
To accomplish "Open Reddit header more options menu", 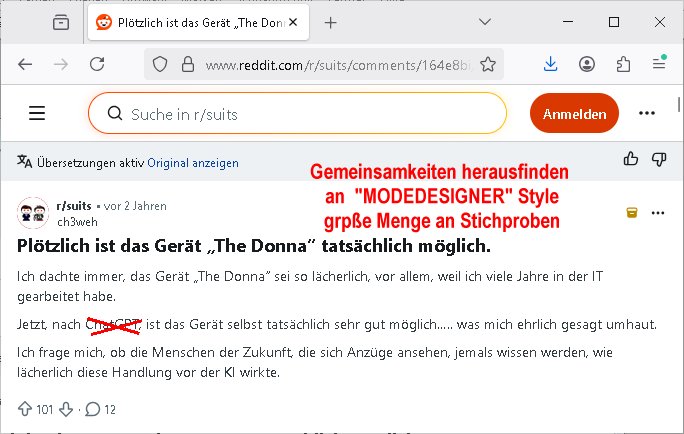I will tap(647, 113).
